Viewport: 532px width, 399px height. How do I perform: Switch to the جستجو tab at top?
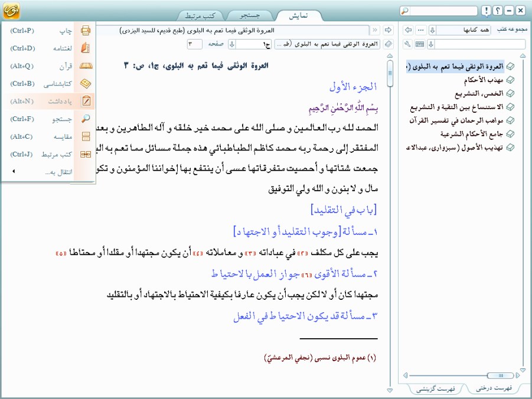[249, 15]
